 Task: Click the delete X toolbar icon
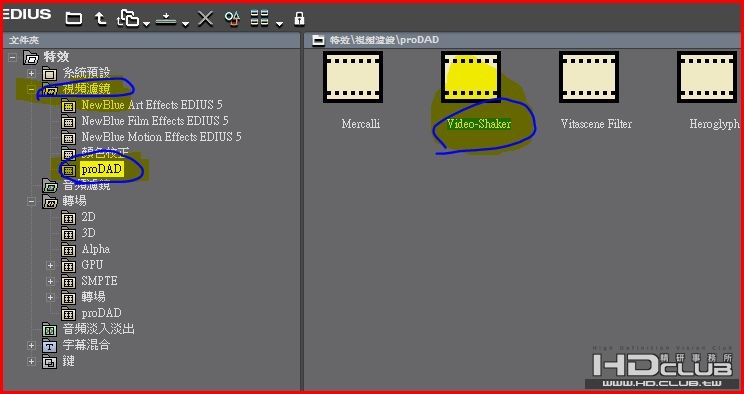coord(205,19)
